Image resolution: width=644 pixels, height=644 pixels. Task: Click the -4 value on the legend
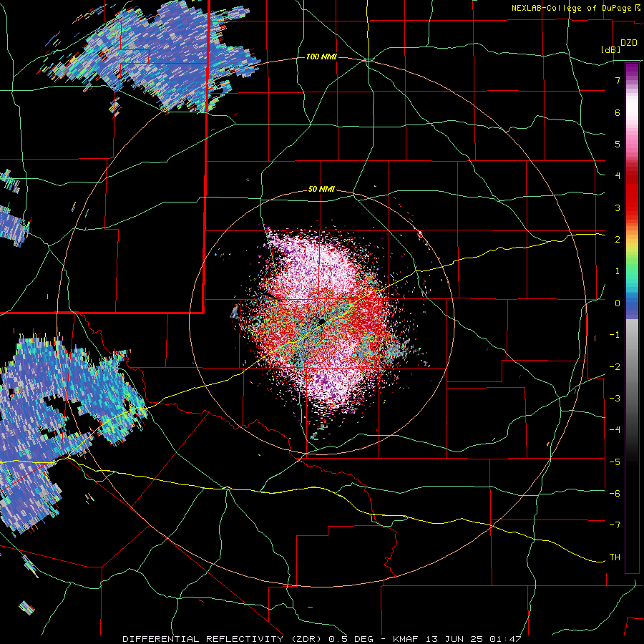click(615, 430)
